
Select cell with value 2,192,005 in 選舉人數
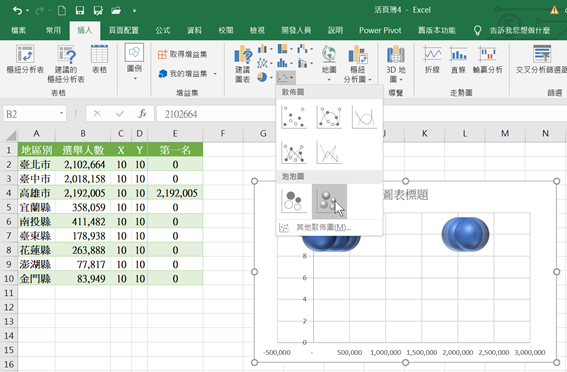(83, 193)
